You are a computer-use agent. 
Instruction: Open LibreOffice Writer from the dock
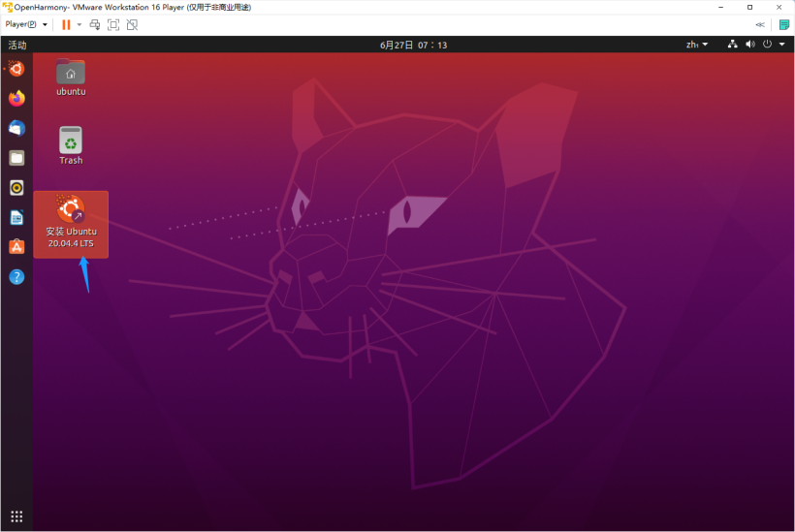tap(16, 218)
